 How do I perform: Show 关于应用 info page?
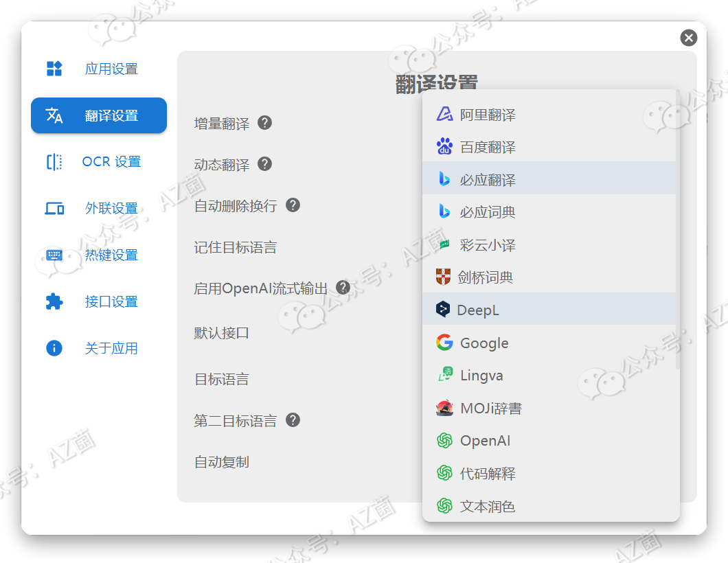(98, 348)
